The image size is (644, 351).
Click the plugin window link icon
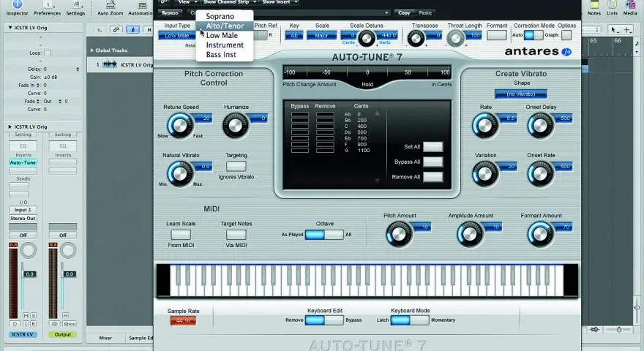163,2
